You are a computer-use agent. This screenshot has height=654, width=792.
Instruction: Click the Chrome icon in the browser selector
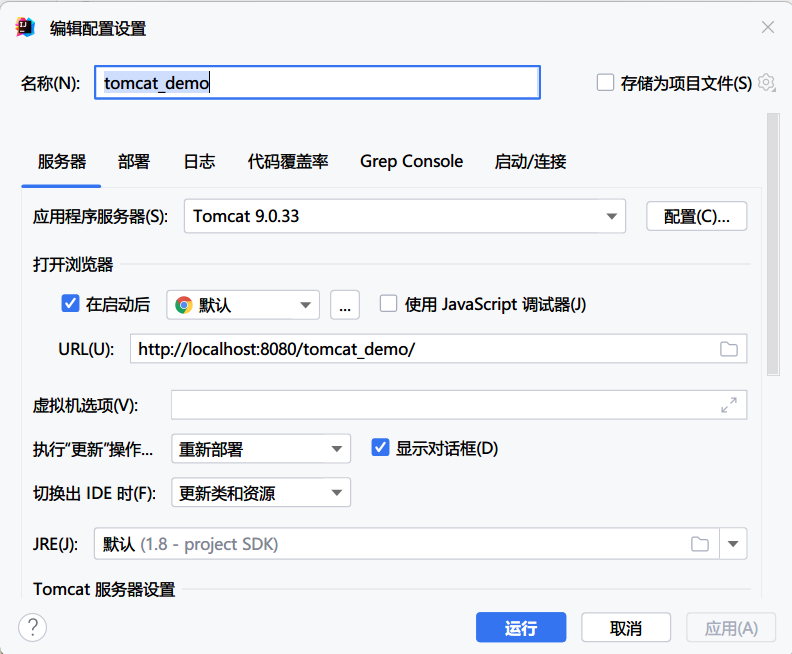183,305
